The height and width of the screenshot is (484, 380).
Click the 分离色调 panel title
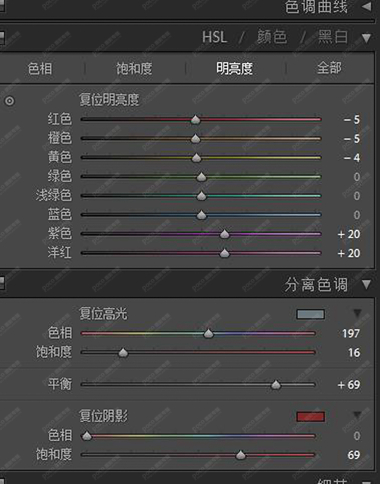(x=316, y=285)
